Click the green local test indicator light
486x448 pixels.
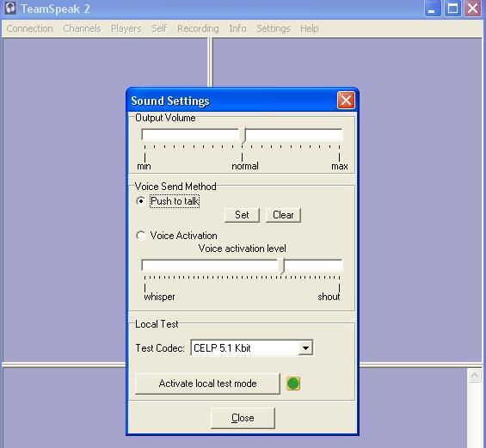(x=293, y=384)
